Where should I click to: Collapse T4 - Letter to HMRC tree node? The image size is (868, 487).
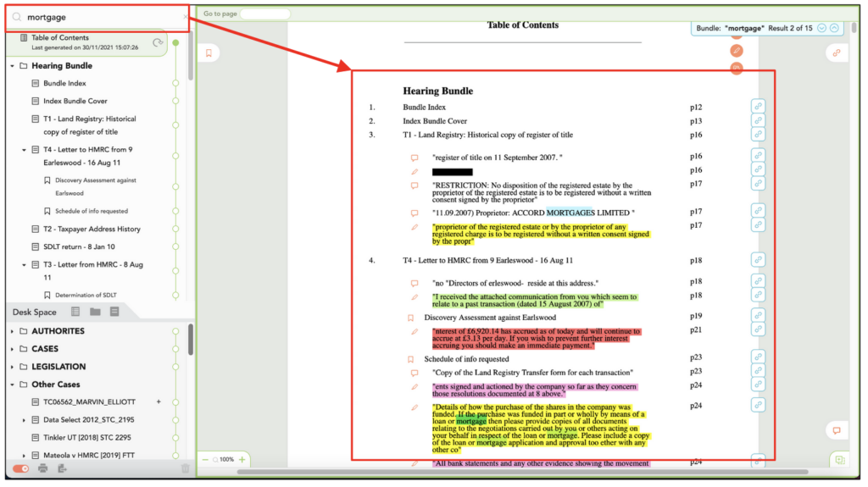[x=24, y=150]
